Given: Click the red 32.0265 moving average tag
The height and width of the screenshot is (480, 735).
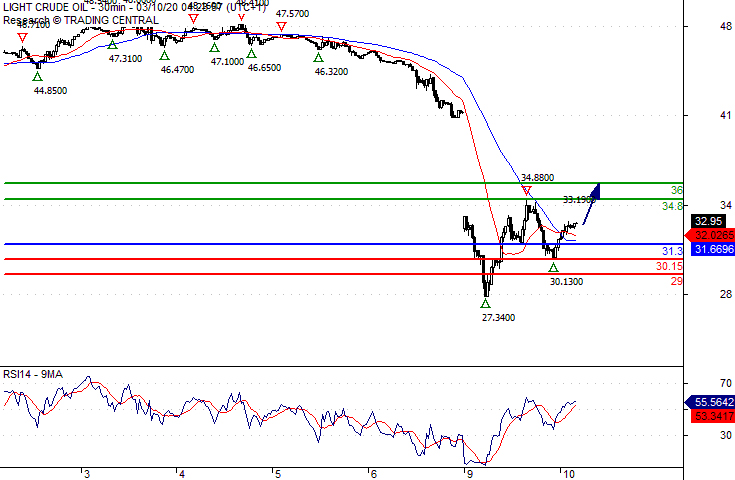Looking at the screenshot, I should [x=711, y=235].
